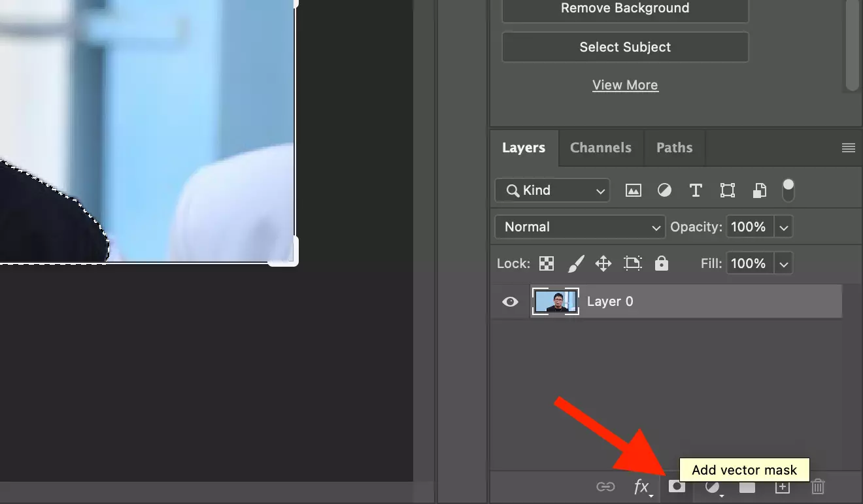Open the View More link
Screen dimensions: 863x504
625,85
